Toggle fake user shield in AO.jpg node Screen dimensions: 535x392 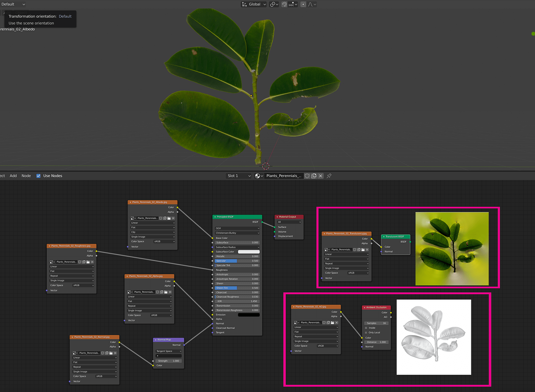(x=324, y=323)
